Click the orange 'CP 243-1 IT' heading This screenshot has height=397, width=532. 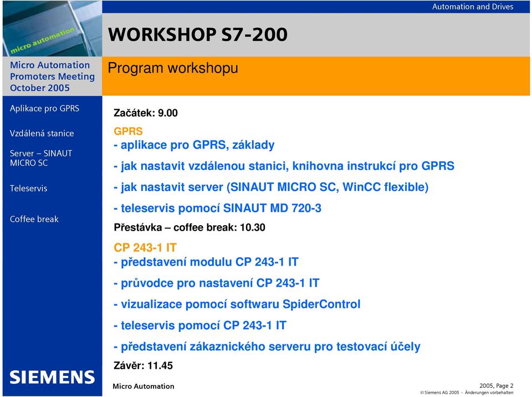point(145,248)
